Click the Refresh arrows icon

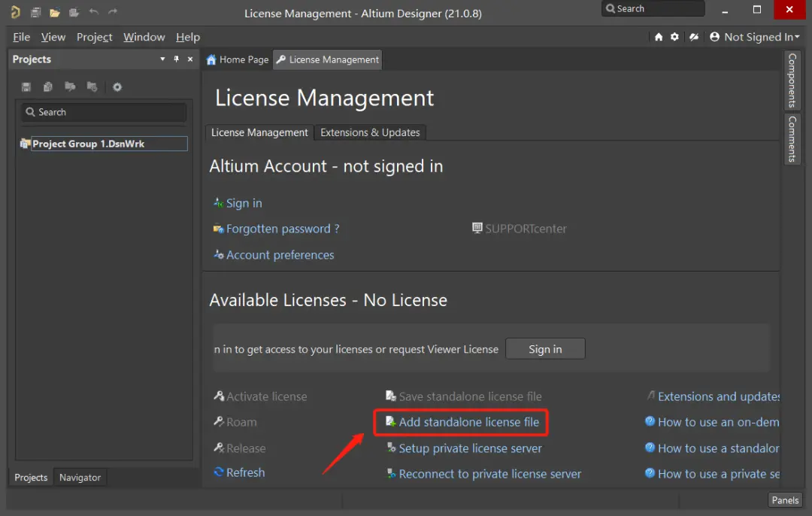(x=219, y=472)
